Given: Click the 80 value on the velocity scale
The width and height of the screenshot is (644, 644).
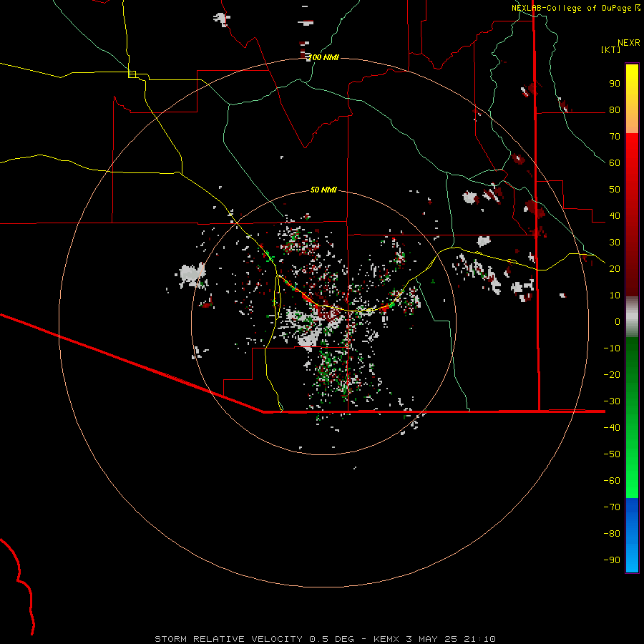Looking at the screenshot, I should point(615,110).
